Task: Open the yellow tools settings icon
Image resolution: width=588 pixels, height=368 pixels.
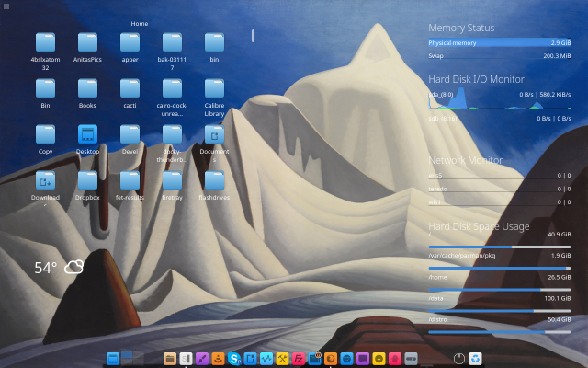Action: (282, 359)
